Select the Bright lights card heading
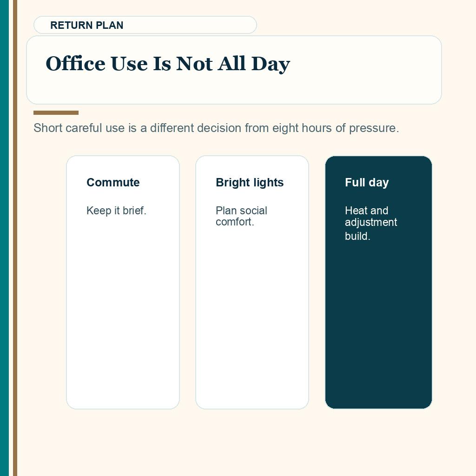 250,182
